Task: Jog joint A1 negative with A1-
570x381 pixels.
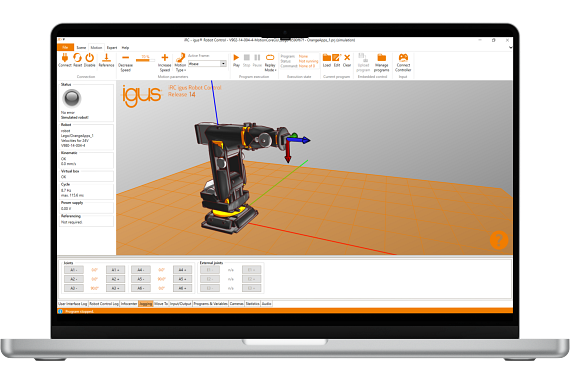Action: (74, 270)
